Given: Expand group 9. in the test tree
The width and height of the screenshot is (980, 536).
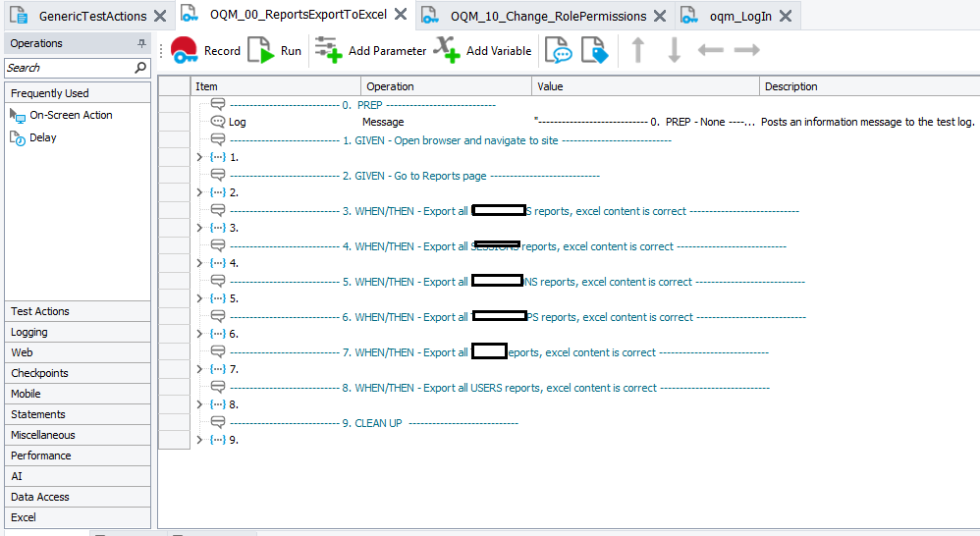Looking at the screenshot, I should point(199,440).
